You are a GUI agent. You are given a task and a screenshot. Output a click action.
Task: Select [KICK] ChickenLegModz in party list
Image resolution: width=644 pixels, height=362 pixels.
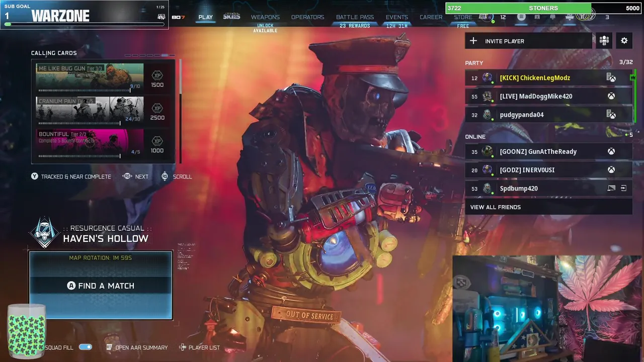click(548, 77)
